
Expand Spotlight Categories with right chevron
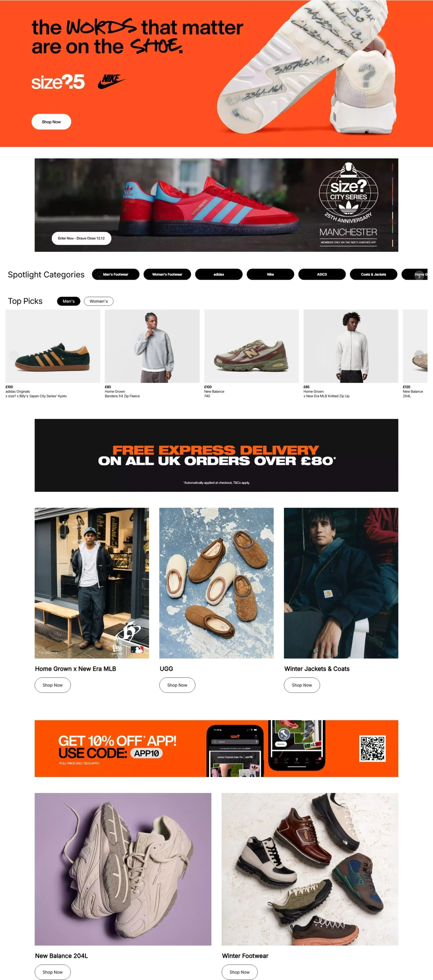(419, 276)
